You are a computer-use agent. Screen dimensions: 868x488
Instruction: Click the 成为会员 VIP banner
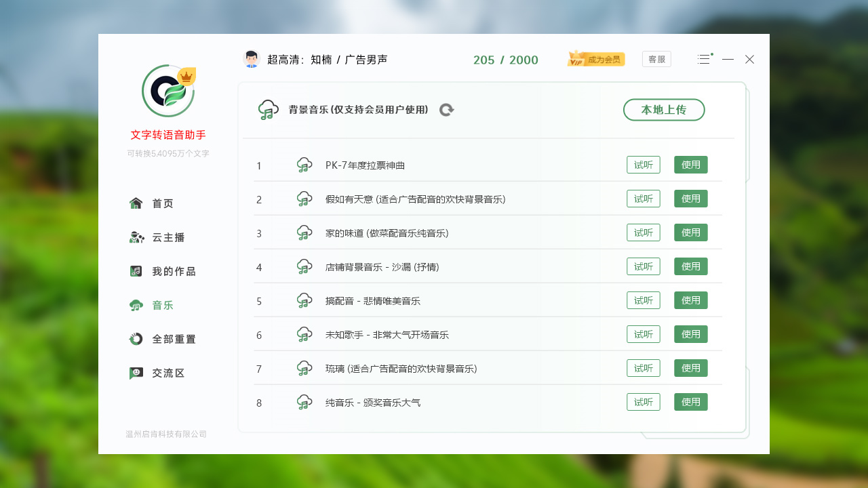pos(595,58)
